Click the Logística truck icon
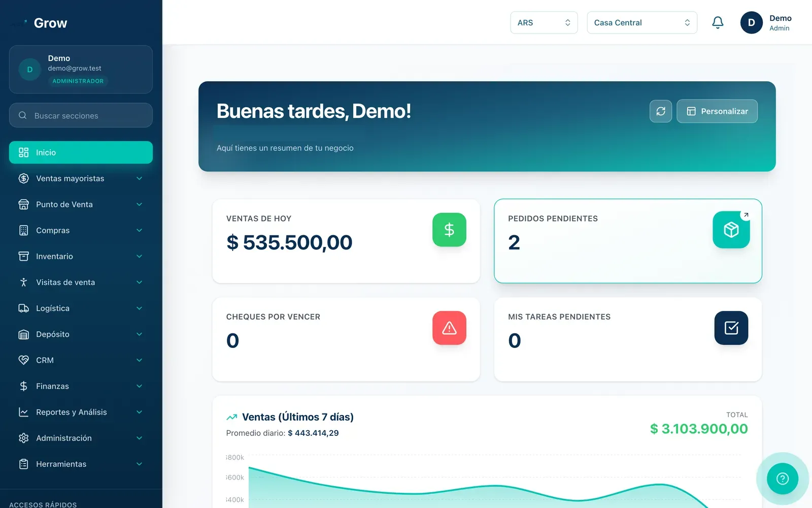812x508 pixels. [23, 308]
